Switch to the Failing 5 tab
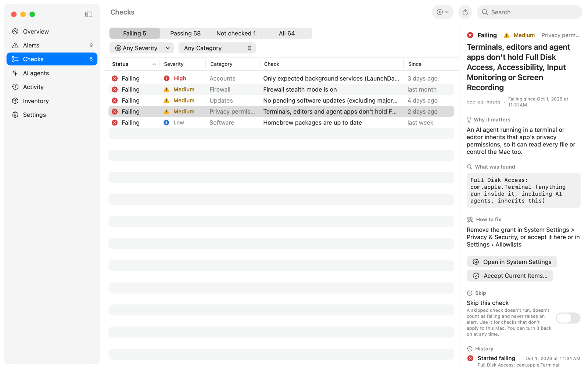 (135, 33)
